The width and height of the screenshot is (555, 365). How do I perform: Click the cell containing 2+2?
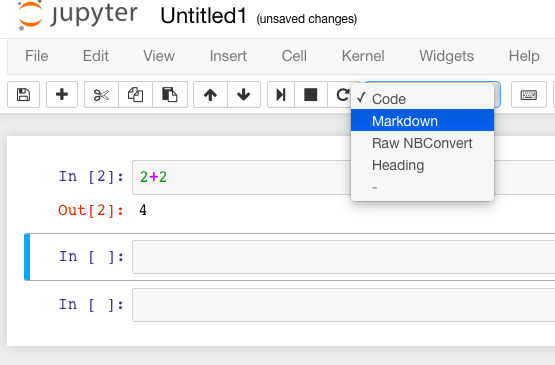343,177
